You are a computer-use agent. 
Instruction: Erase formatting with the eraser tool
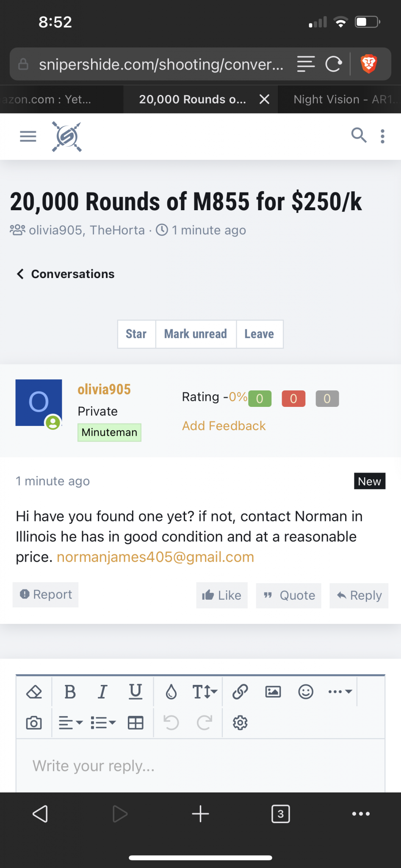tap(34, 692)
